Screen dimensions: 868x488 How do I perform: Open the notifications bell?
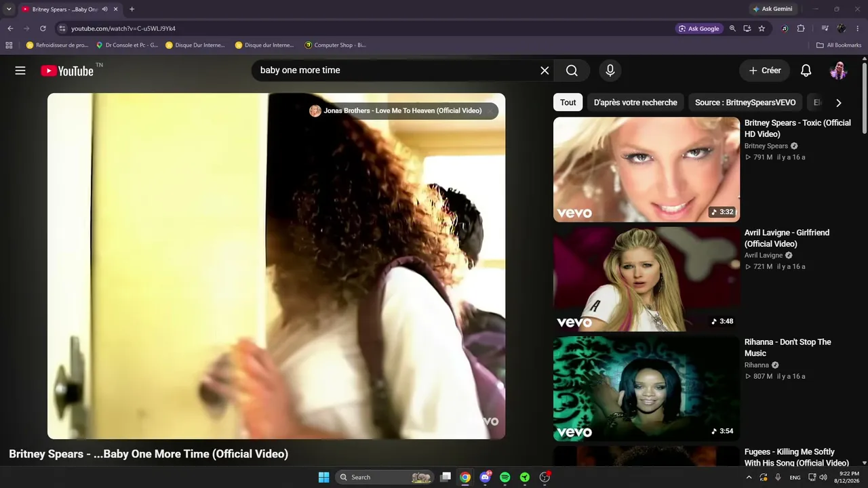tap(806, 70)
